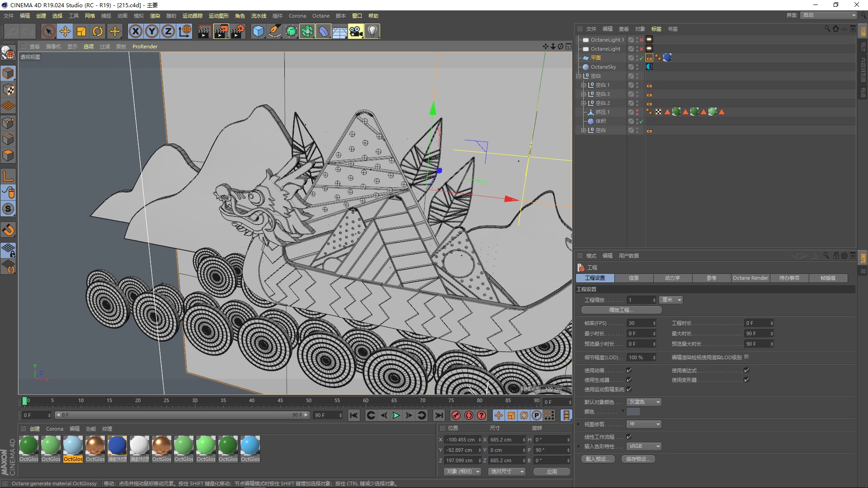The width and height of the screenshot is (868, 488).
Task: Select the Move tool in toolbar
Action: (x=65, y=31)
